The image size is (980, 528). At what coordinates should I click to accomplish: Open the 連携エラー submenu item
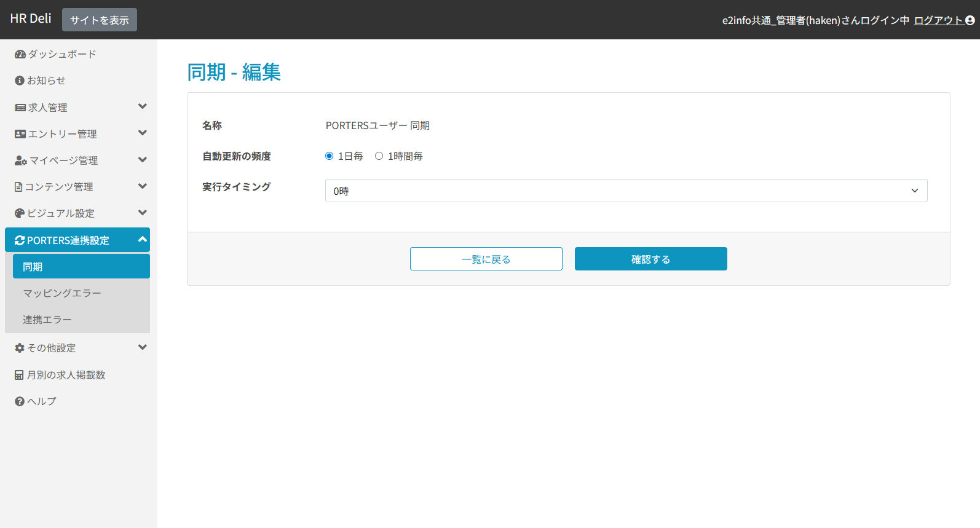47,320
